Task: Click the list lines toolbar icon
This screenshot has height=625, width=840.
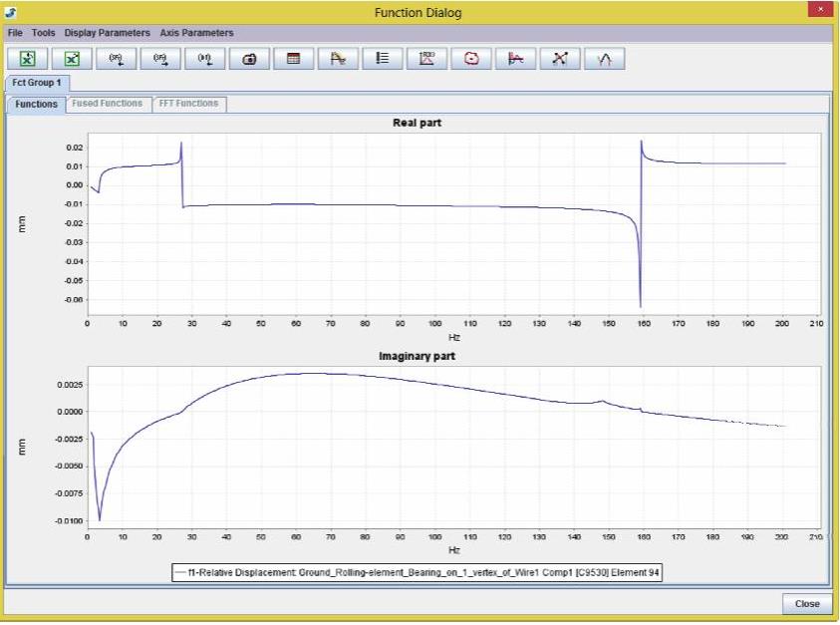Action: click(382, 59)
